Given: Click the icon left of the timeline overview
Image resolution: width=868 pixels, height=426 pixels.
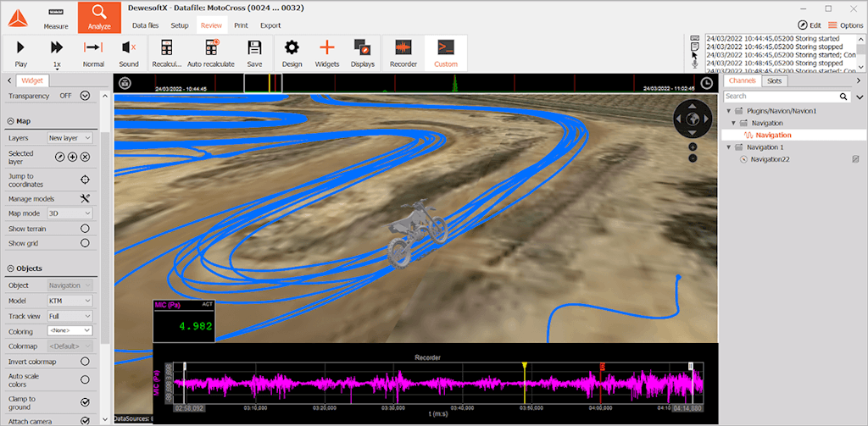Looking at the screenshot, I should [x=125, y=84].
